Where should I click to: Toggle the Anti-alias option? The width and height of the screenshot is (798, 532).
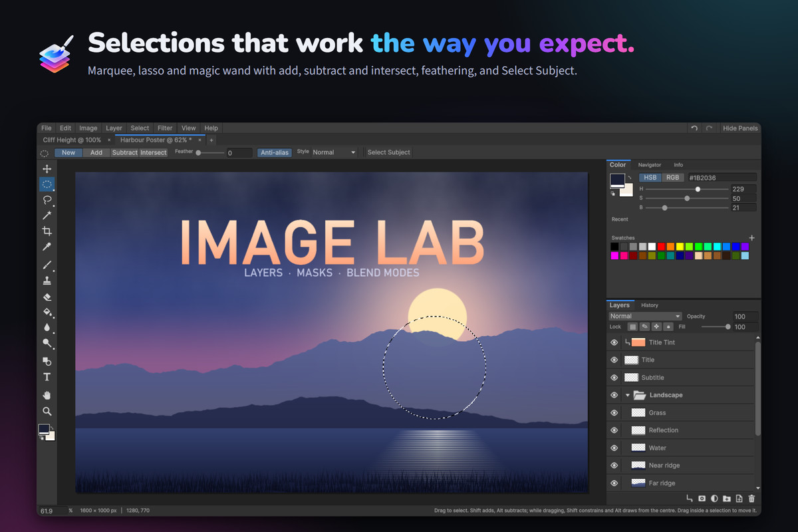tap(275, 152)
